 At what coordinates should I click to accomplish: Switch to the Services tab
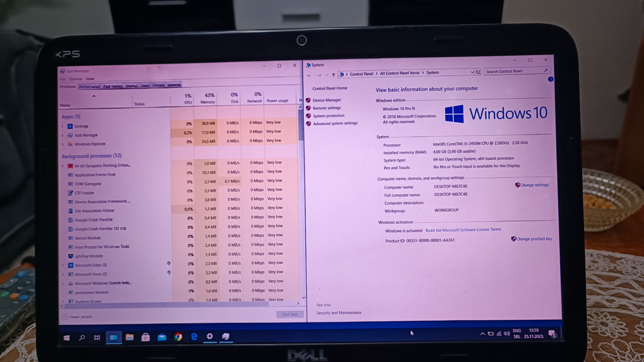(174, 85)
